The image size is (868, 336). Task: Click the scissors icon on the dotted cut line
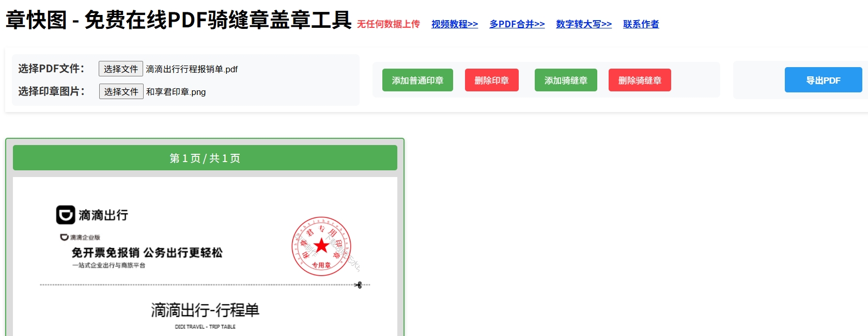359,285
